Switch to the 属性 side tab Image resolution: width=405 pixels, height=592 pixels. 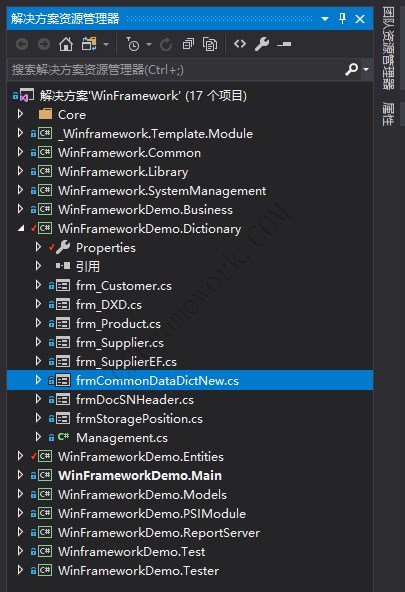[388, 114]
